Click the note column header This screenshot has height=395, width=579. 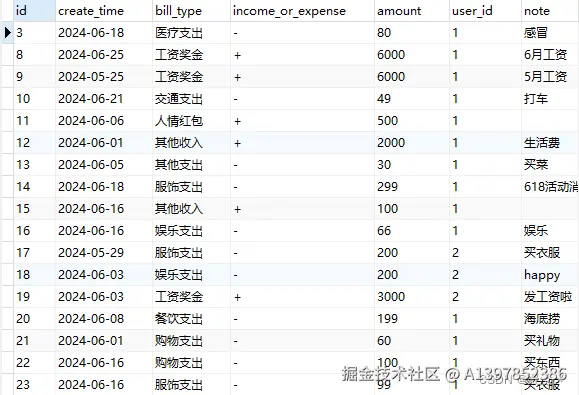pyautogui.click(x=550, y=11)
